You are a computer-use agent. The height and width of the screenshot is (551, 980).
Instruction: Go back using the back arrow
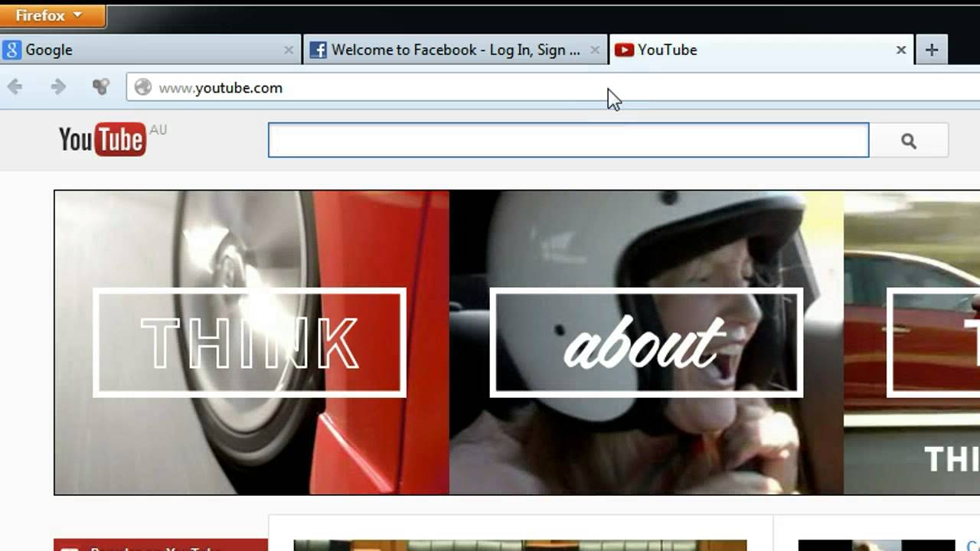click(x=15, y=87)
